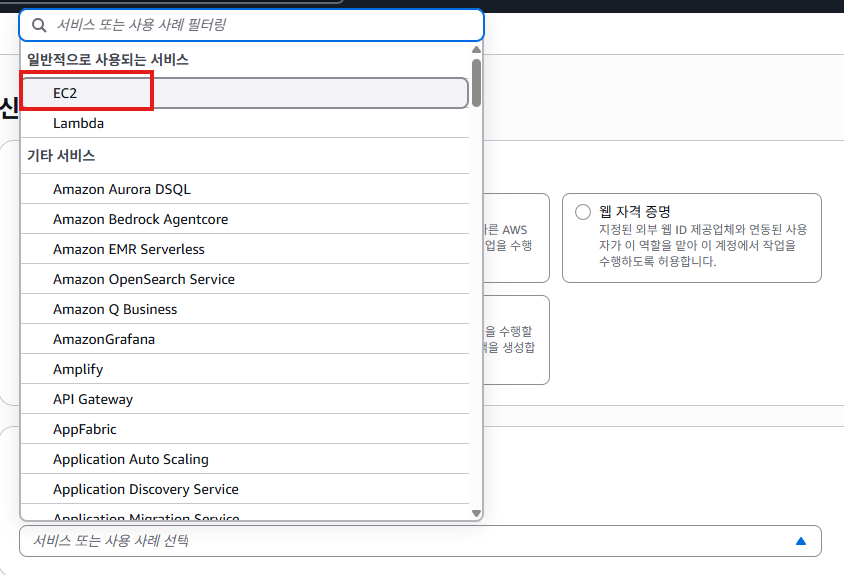
Task: Select AppFabric in the service list
Action: click(244, 429)
